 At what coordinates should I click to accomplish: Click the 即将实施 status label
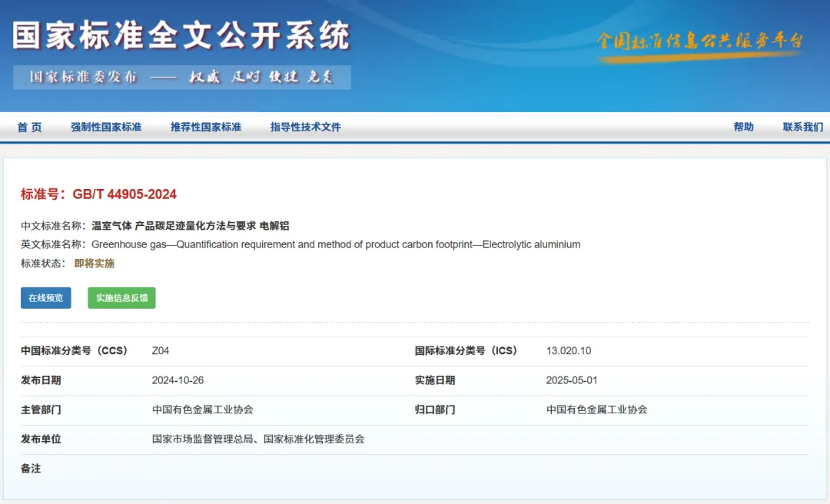[x=93, y=263]
